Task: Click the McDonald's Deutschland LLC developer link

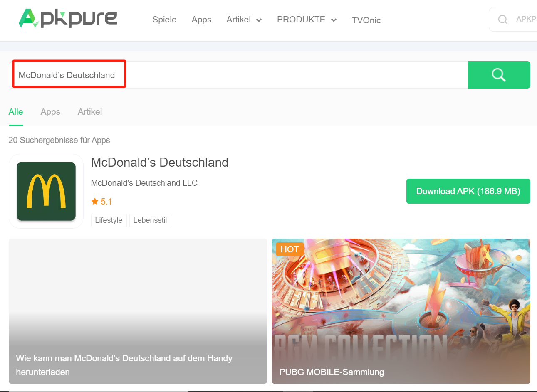Action: (x=144, y=183)
